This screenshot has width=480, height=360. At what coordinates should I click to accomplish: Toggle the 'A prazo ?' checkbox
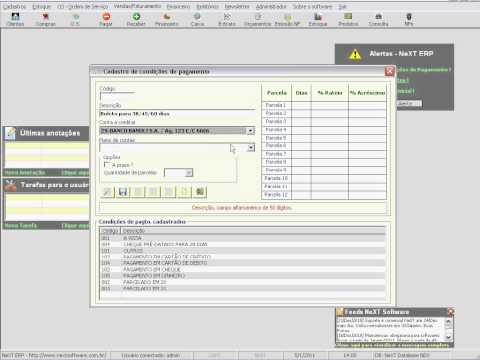(x=107, y=165)
